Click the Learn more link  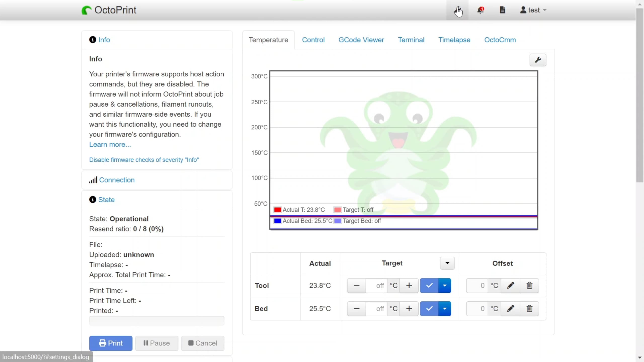pyautogui.click(x=110, y=144)
